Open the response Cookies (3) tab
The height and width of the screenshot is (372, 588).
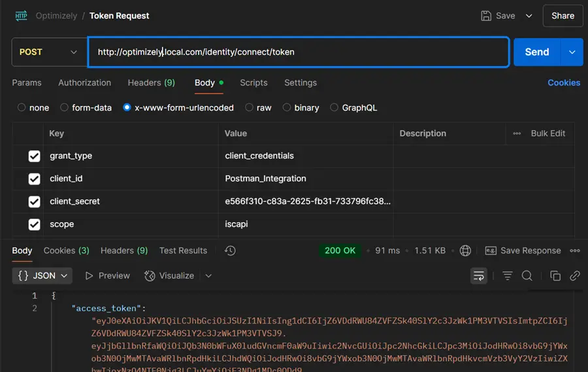67,251
